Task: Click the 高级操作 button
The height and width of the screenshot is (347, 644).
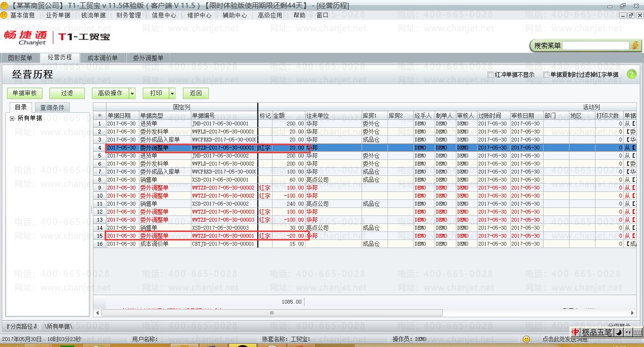Action: (x=110, y=93)
